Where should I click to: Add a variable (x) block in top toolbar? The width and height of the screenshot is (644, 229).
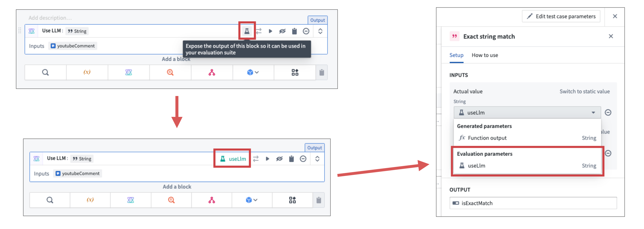point(87,72)
